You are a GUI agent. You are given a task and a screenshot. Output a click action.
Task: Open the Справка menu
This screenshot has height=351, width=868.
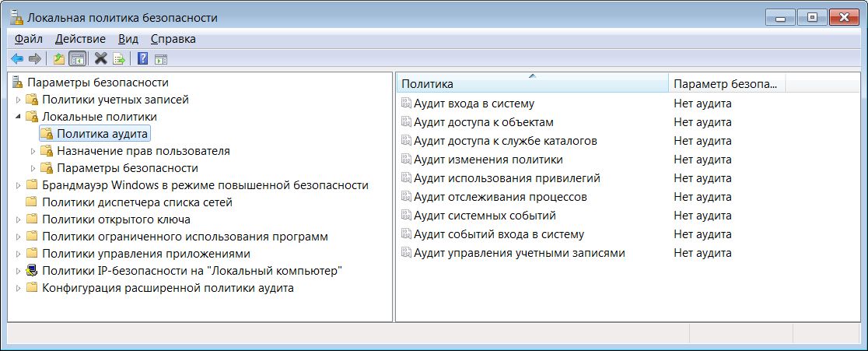tap(173, 40)
